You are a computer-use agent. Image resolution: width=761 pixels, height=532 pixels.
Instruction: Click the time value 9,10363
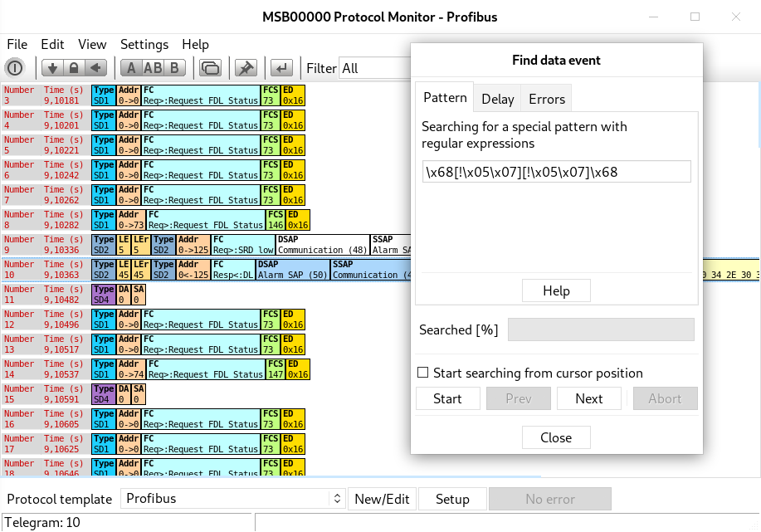pos(61,275)
